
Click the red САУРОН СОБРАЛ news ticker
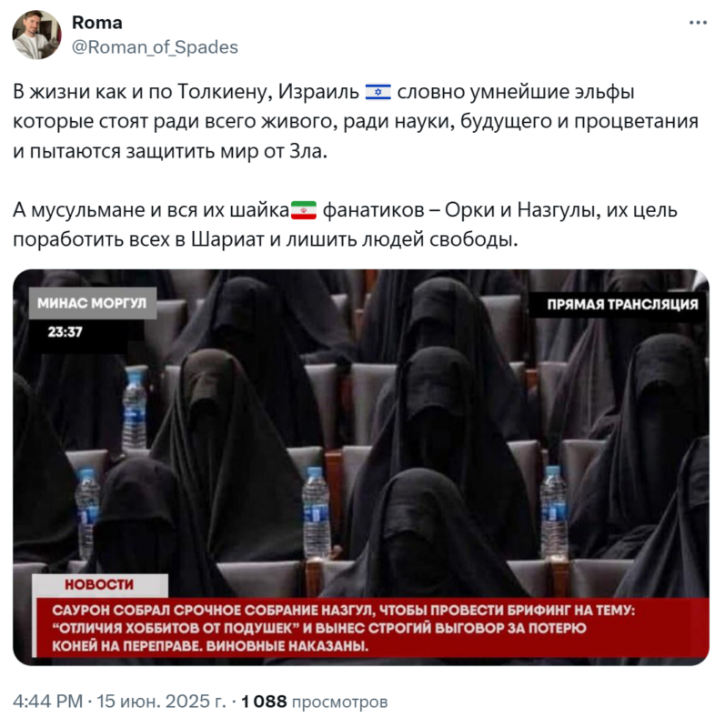pos(373,628)
